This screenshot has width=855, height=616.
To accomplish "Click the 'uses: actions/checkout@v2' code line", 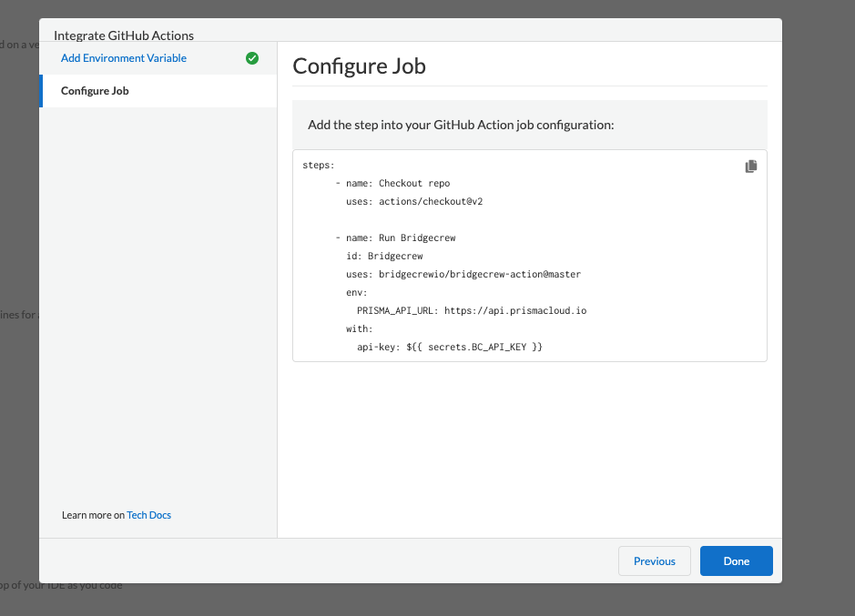I will [x=414, y=201].
